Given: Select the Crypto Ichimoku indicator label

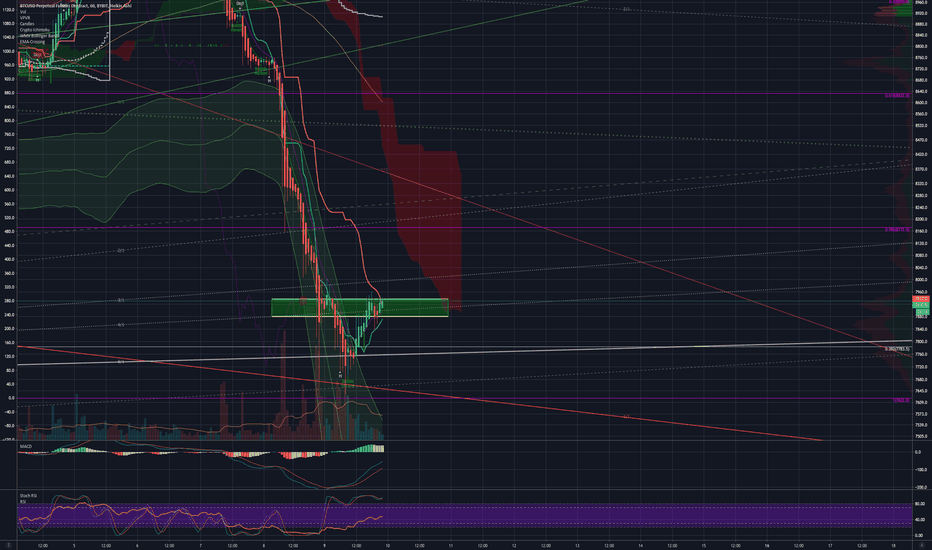Looking at the screenshot, I should [x=33, y=30].
